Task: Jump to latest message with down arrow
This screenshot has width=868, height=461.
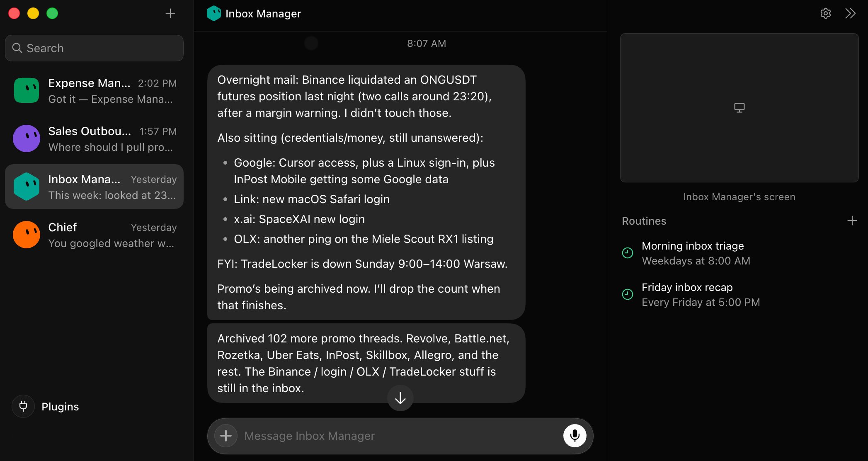Action: pyautogui.click(x=400, y=398)
